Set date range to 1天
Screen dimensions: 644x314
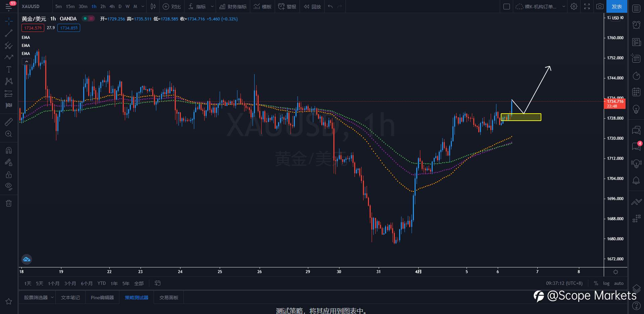28,284
